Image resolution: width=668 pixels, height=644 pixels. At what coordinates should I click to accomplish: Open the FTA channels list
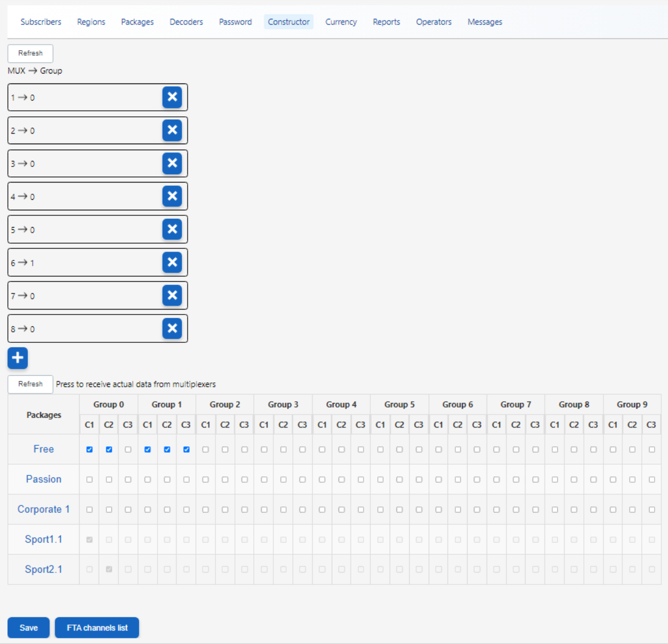[x=97, y=628]
